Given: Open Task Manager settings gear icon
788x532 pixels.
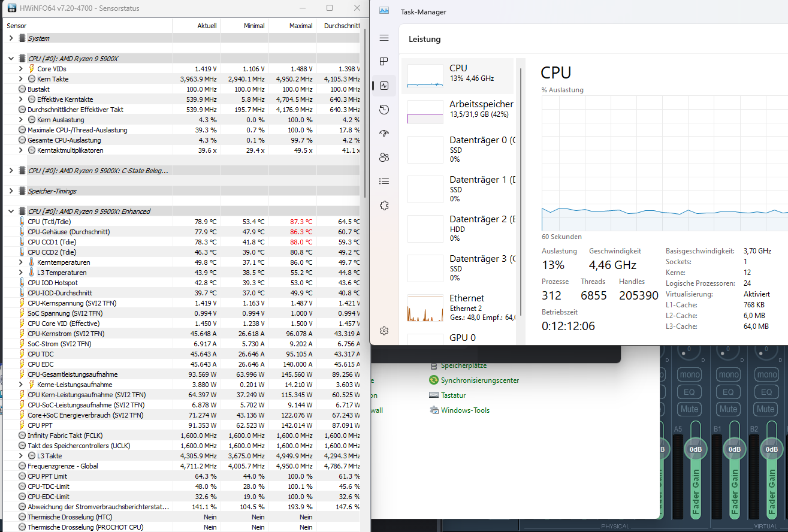Looking at the screenshot, I should 384,331.
